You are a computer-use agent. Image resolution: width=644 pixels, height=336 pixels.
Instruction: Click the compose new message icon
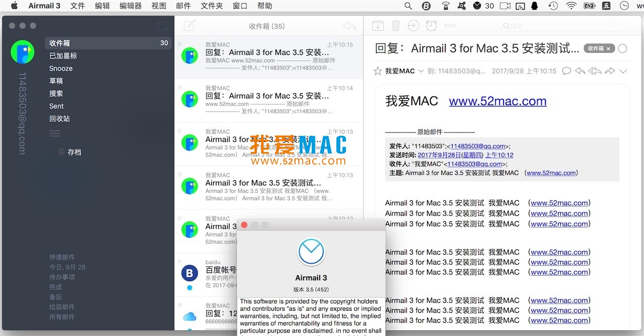pos(189,25)
